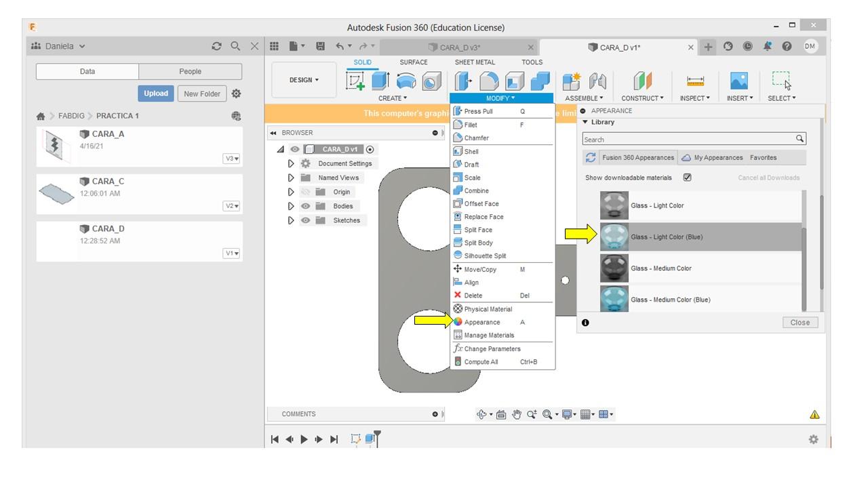
Task: Click the yellow warning triangle icon
Action: click(x=814, y=414)
